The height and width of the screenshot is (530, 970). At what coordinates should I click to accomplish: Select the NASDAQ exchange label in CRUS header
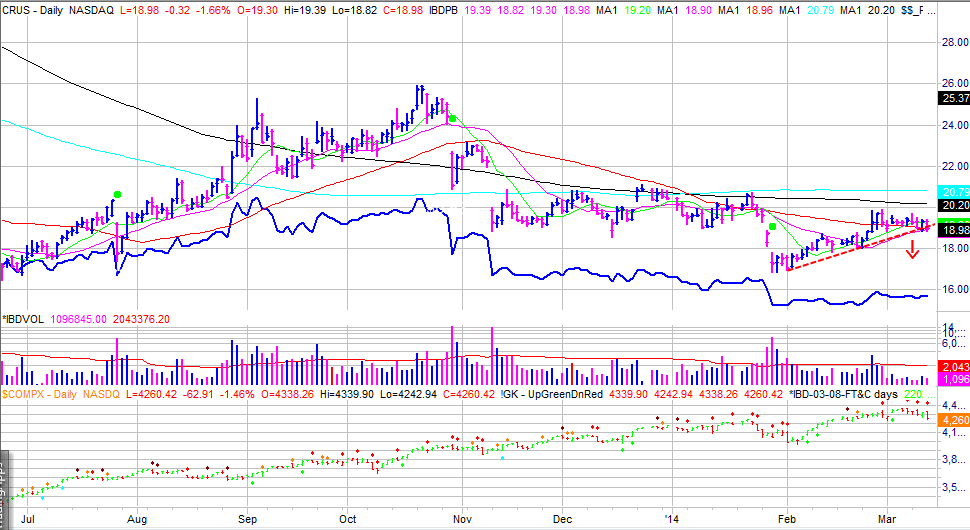click(91, 10)
